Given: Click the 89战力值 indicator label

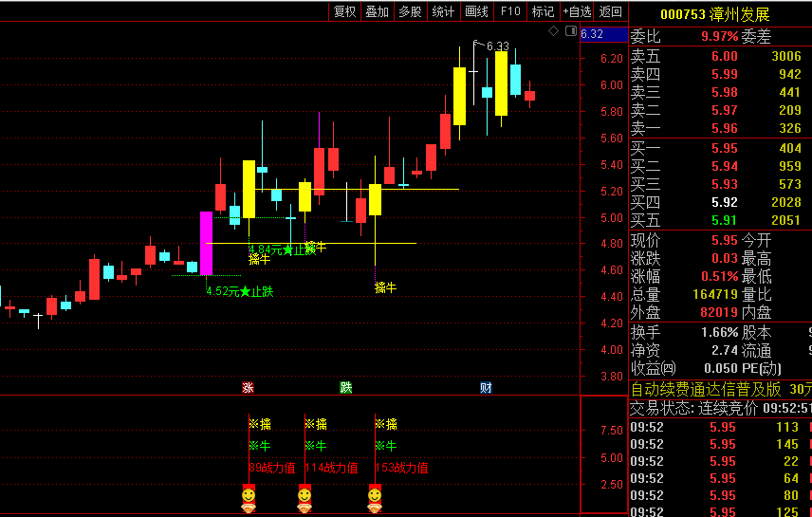Looking at the screenshot, I should click(272, 468).
